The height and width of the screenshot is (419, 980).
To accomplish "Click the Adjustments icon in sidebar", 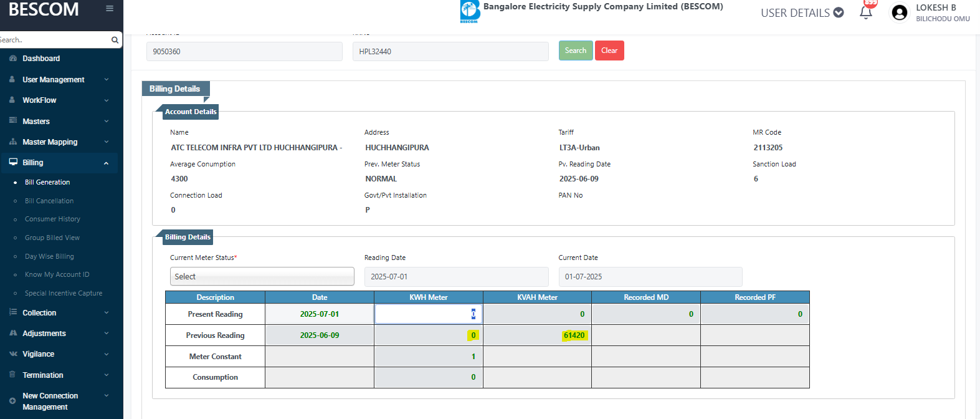I will [x=13, y=333].
